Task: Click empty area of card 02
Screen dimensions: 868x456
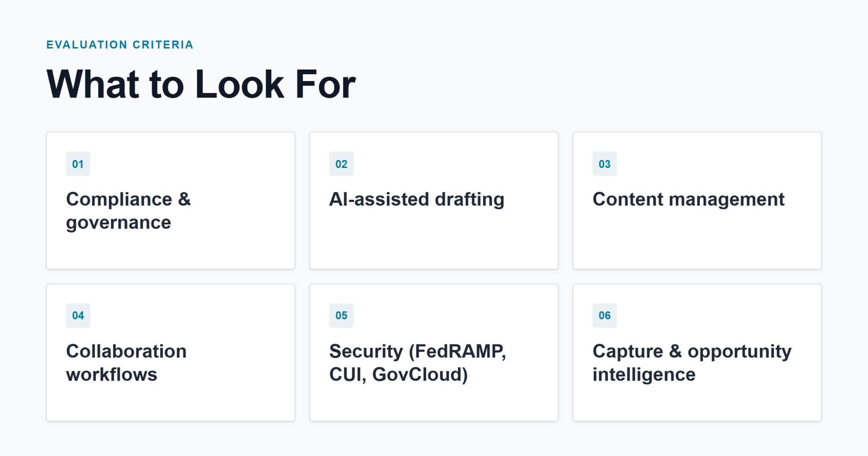Action: [x=434, y=242]
